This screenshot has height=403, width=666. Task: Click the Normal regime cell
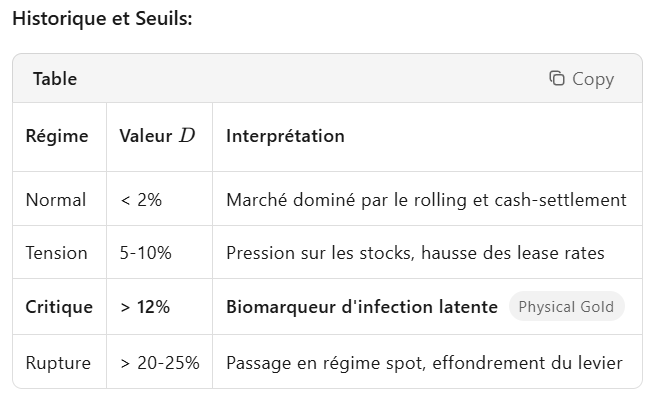point(56,200)
